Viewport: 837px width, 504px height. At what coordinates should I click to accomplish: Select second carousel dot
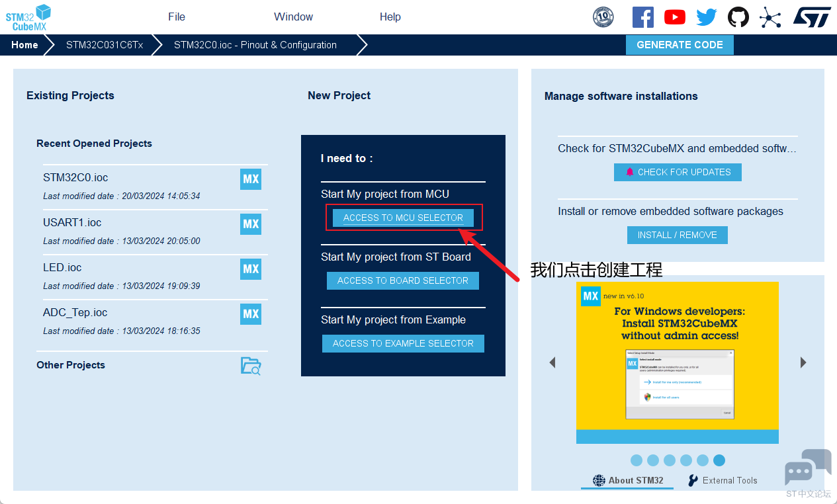point(653,460)
